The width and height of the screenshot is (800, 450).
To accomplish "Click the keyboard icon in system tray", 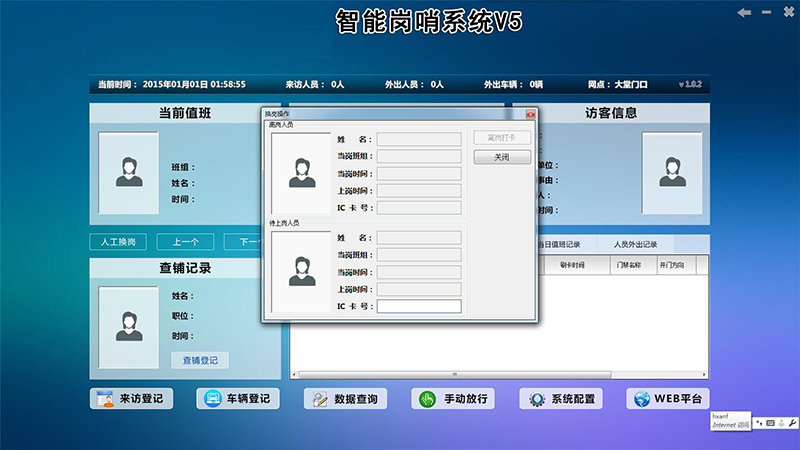I will 770,424.
